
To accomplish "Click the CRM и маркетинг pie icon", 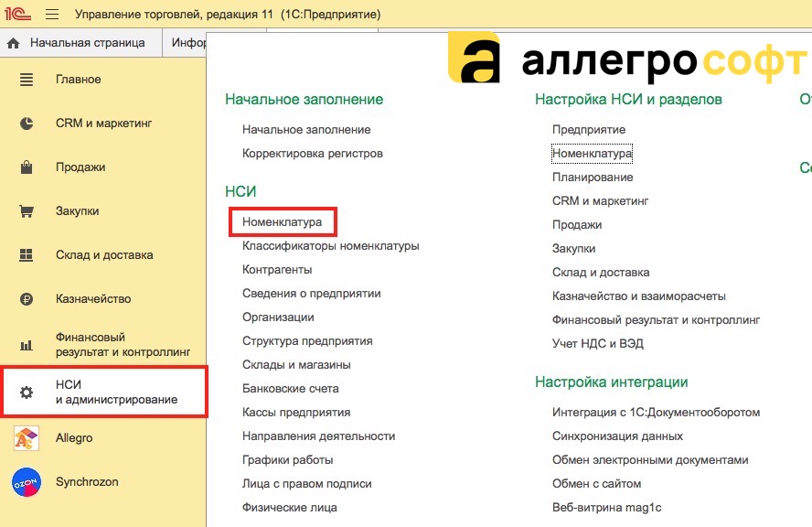I will coord(26,124).
